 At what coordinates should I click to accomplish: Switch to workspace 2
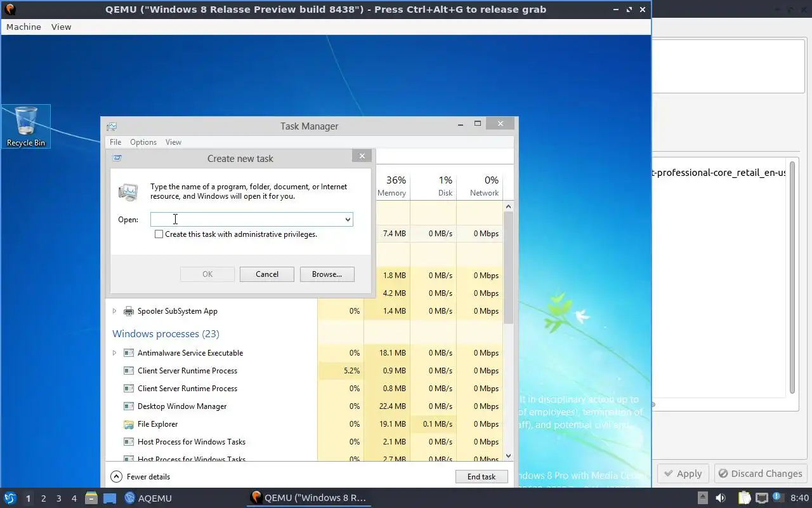point(43,498)
